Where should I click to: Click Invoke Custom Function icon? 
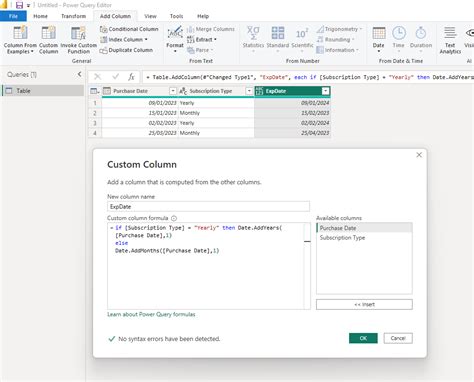[78, 33]
